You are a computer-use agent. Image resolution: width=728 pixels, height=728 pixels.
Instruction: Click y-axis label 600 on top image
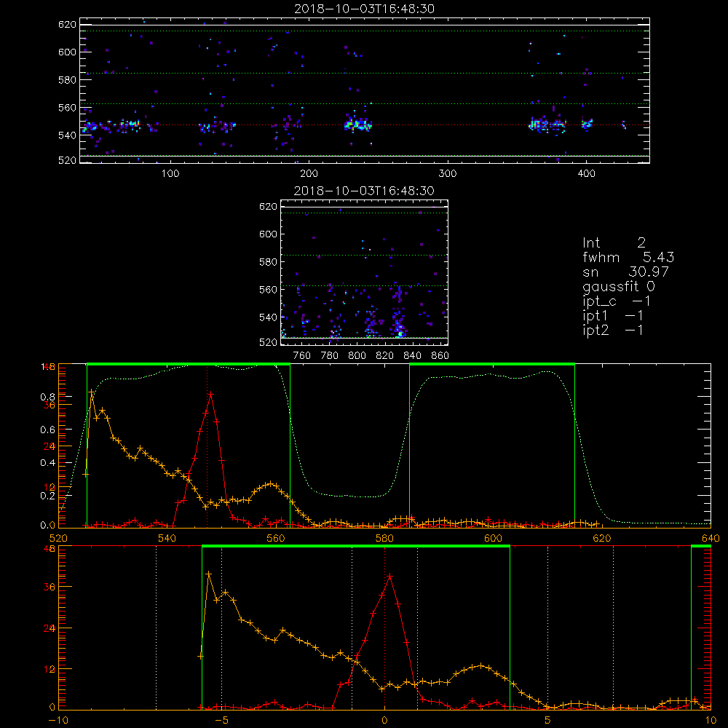click(x=67, y=52)
